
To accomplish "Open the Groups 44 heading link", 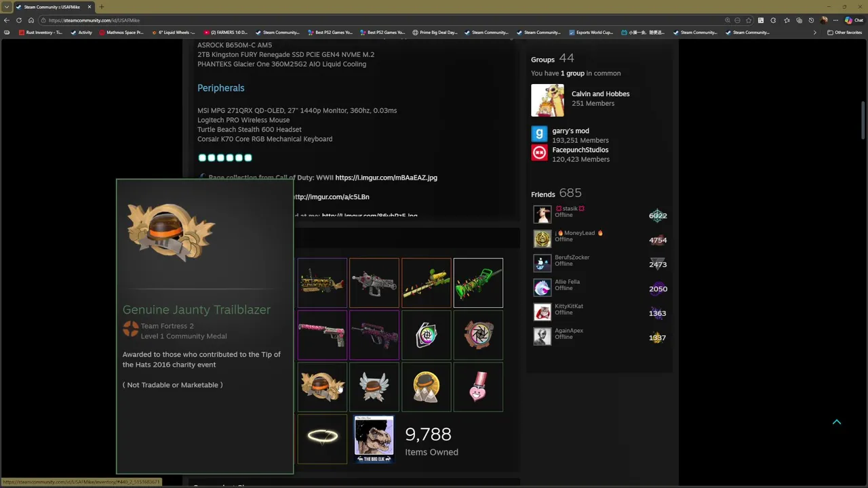I will (x=552, y=59).
